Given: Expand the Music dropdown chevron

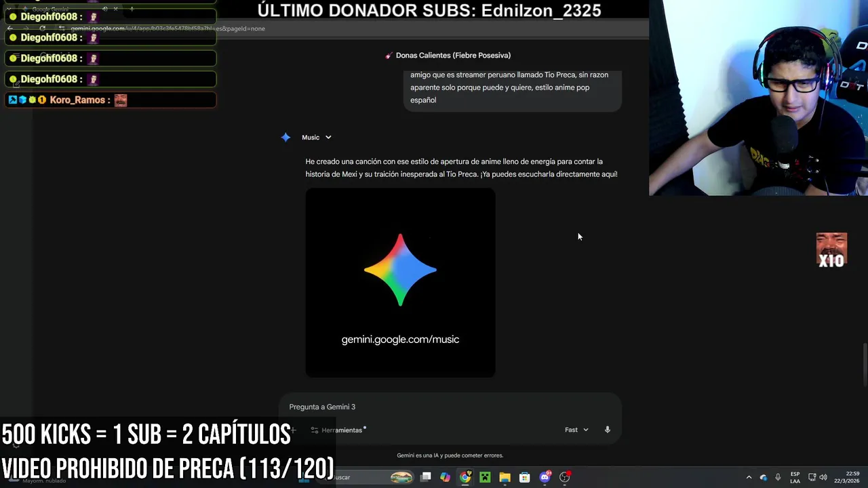Looking at the screenshot, I should 328,138.
